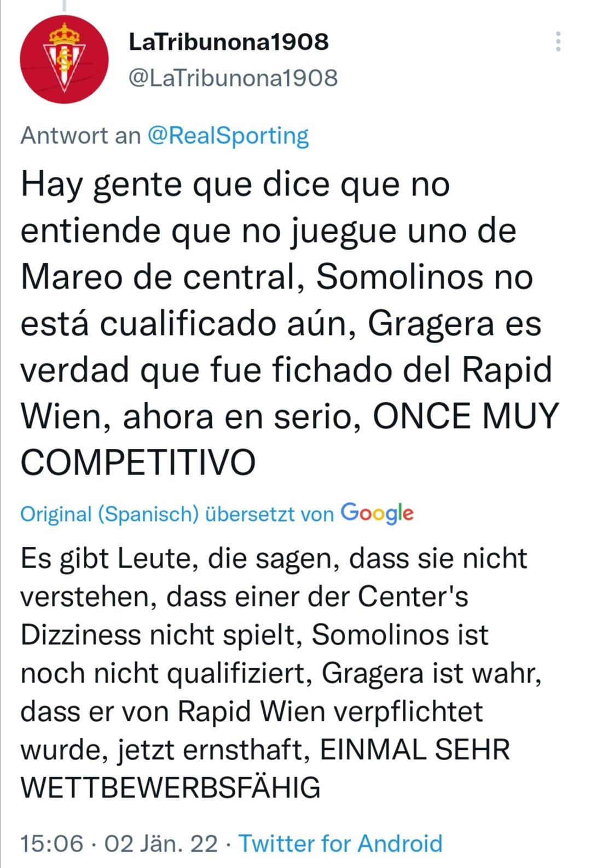Click the display name LaTribunona1908
This screenshot has width=591, height=868.
[229, 42]
